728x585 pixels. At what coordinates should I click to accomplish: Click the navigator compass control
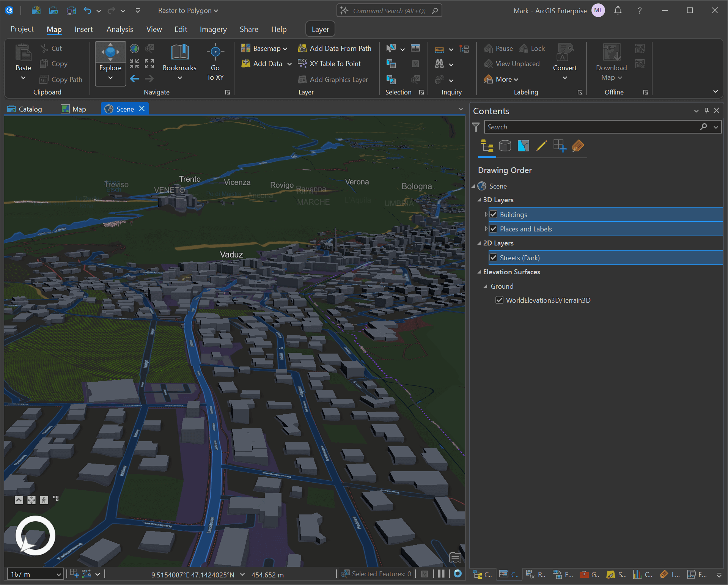click(35, 535)
